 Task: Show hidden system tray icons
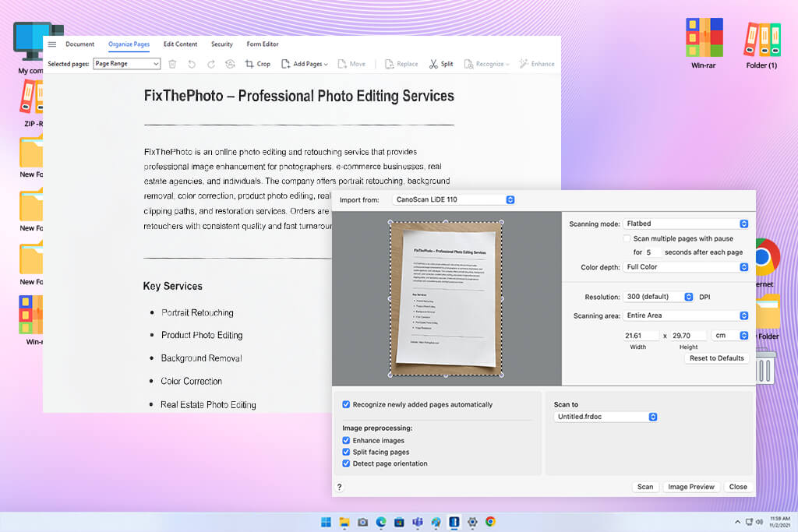(x=737, y=522)
